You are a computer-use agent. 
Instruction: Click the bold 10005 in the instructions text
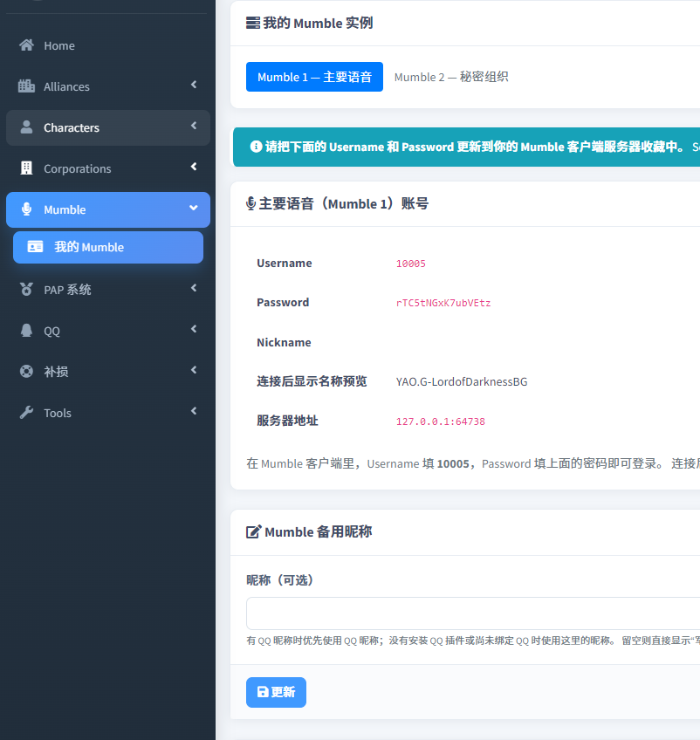click(x=453, y=463)
